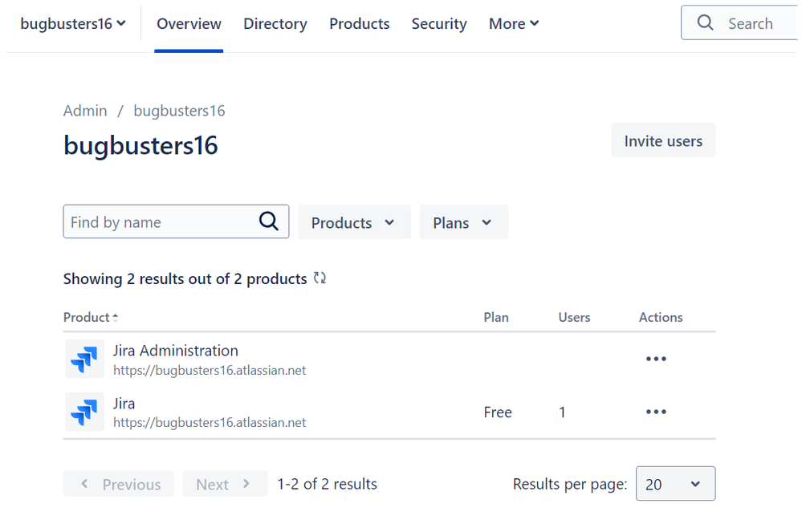The height and width of the screenshot is (532, 802).
Task: Open actions menu for the Jira row
Action: tap(656, 412)
